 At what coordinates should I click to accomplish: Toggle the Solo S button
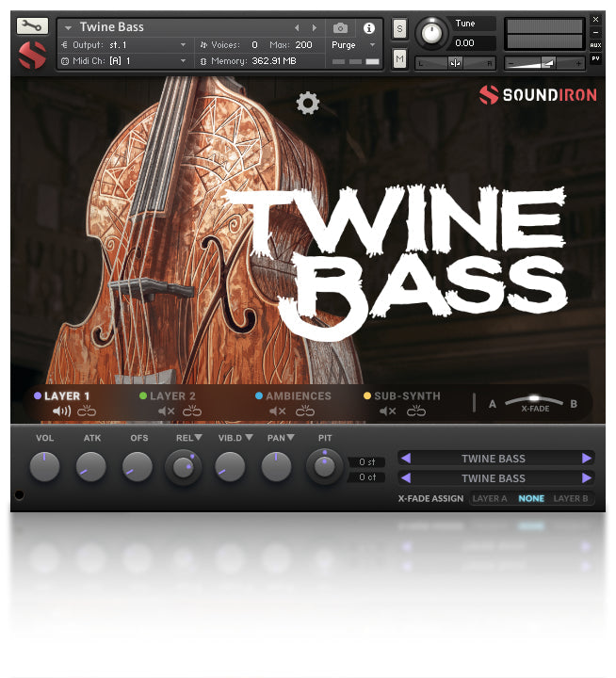tap(399, 28)
